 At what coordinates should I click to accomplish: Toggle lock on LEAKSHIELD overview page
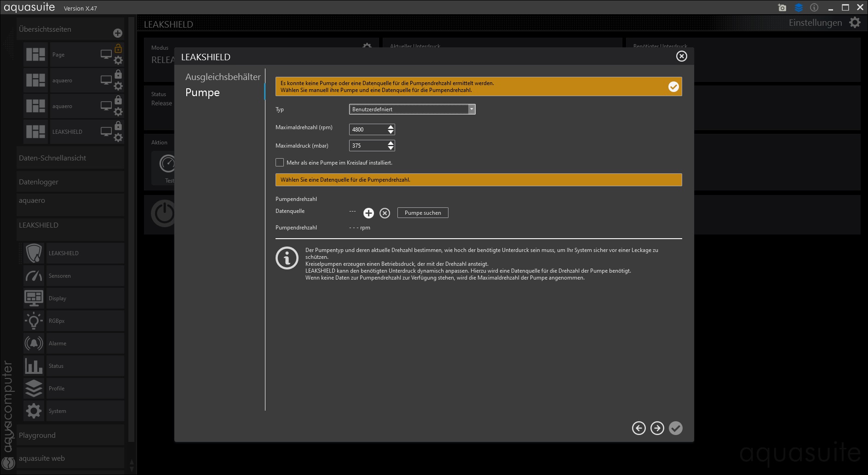pyautogui.click(x=118, y=126)
